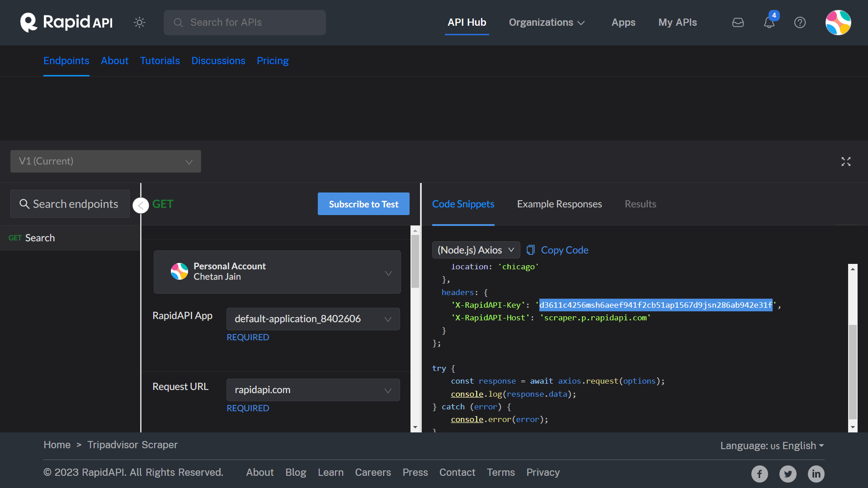This screenshot has width=868, height=488.
Task: Expand the code view with the fullscreen icon
Action: coord(846,161)
